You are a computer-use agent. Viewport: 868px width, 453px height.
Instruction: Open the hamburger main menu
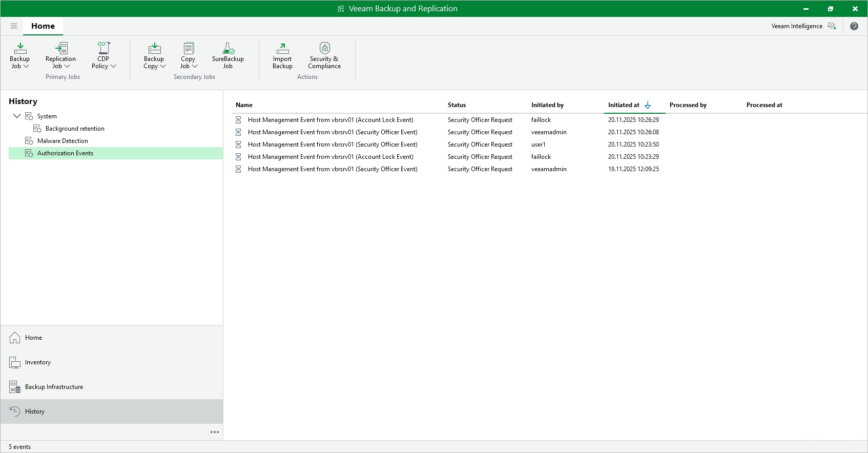(x=14, y=26)
